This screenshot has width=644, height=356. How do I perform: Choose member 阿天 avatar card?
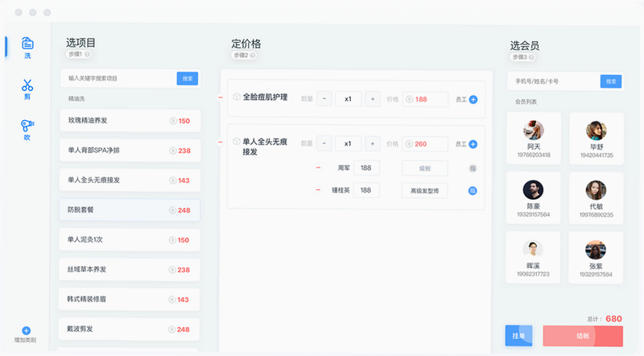click(x=534, y=139)
